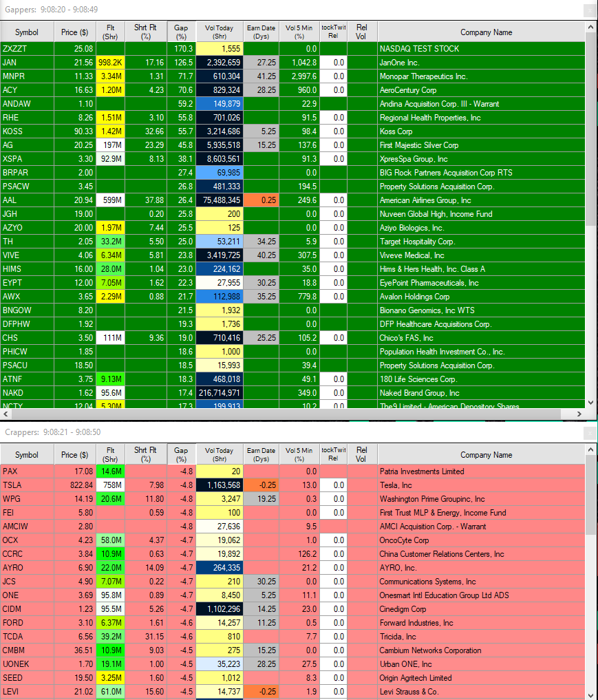Viewport: 598px width, 700px height.
Task: Click JAN float cell 998.2K
Action: point(110,63)
